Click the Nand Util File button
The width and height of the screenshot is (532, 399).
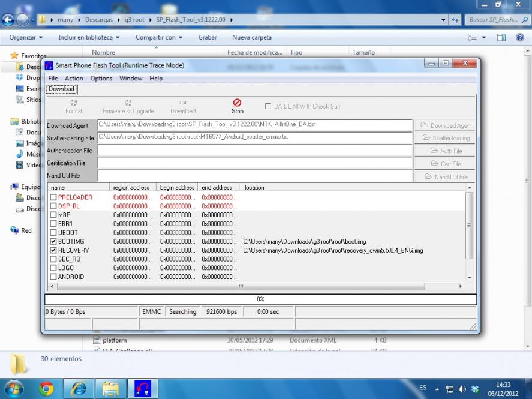coord(445,176)
